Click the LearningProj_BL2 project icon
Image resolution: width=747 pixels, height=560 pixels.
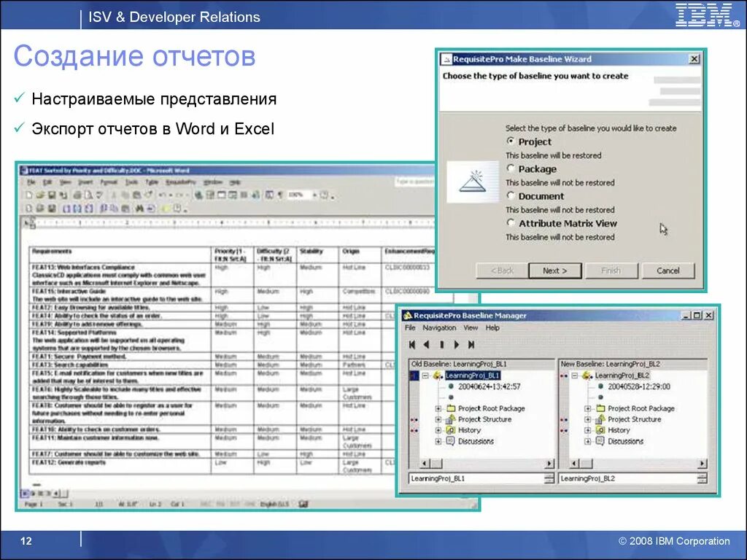pyautogui.click(x=587, y=376)
